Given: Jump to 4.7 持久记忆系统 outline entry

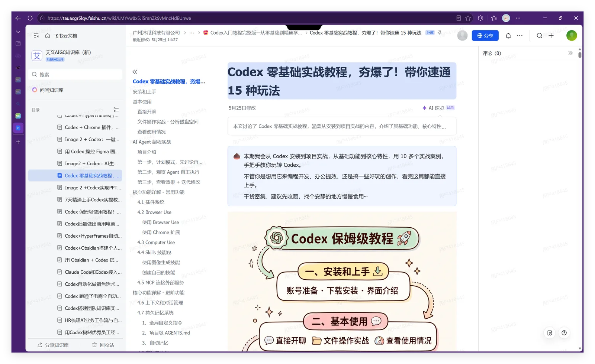Looking at the screenshot, I should click(x=155, y=313).
